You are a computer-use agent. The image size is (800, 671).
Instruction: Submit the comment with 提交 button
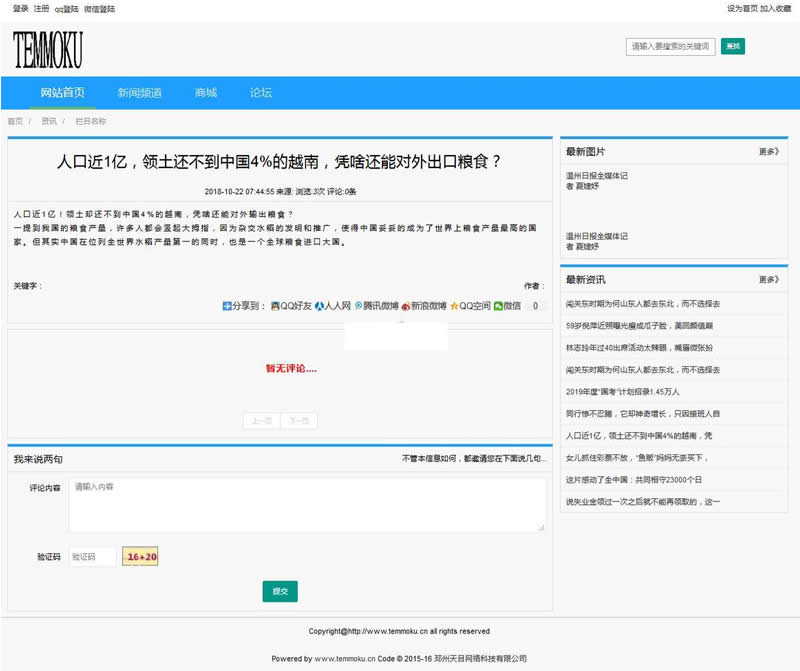coord(280,591)
